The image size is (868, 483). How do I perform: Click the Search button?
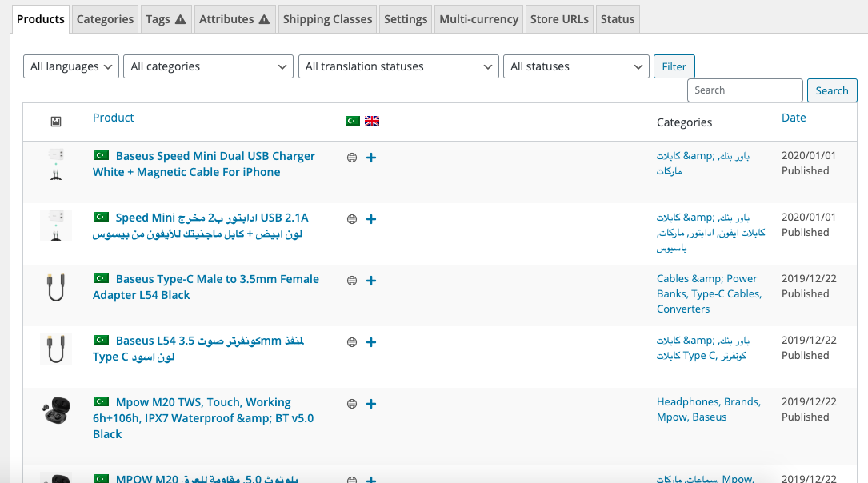831,90
